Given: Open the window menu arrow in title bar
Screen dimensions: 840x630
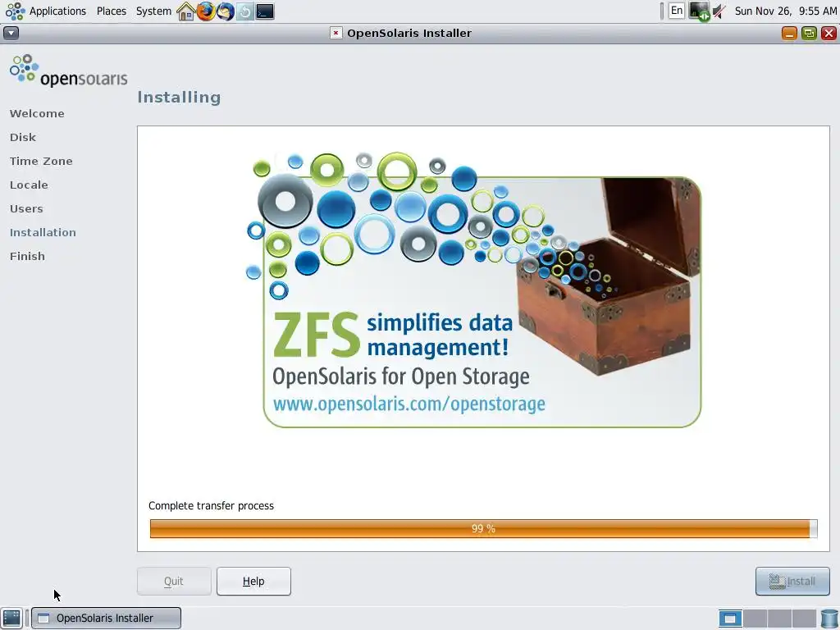Looking at the screenshot, I should coord(11,33).
